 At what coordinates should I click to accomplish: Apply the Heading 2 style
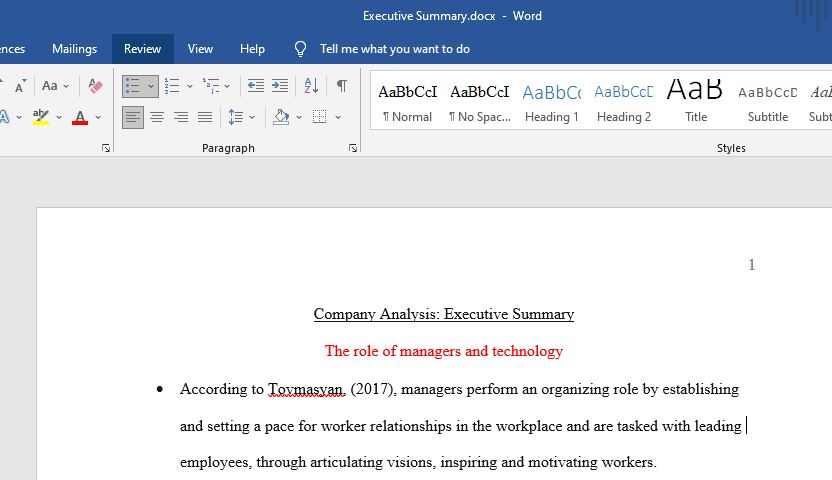tap(623, 102)
